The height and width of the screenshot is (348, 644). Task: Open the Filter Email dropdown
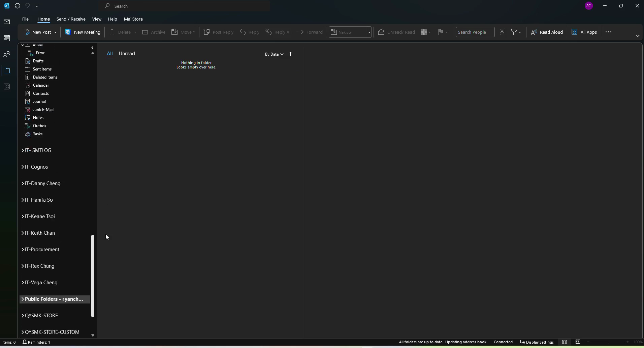(x=516, y=32)
